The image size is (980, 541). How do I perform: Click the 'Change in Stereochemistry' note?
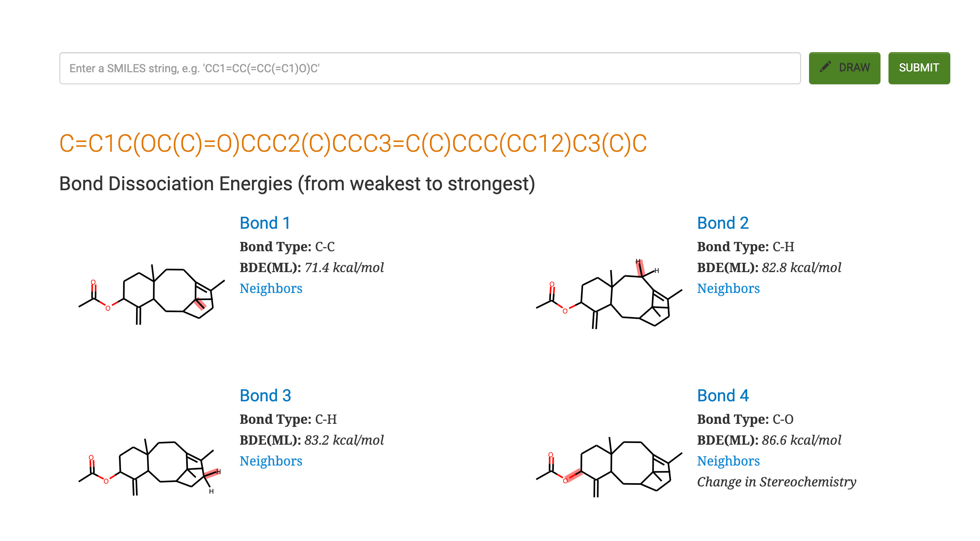[776, 482]
